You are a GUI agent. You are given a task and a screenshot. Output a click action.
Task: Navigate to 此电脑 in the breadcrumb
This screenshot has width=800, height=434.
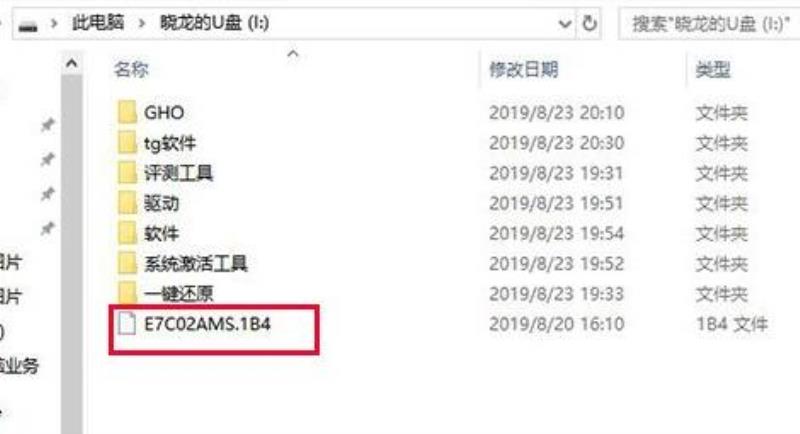[98, 22]
